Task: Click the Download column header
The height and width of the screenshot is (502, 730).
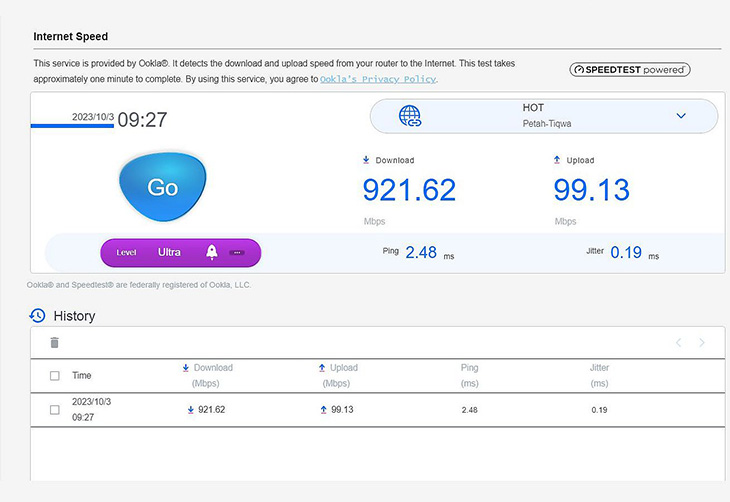Action: (x=207, y=375)
